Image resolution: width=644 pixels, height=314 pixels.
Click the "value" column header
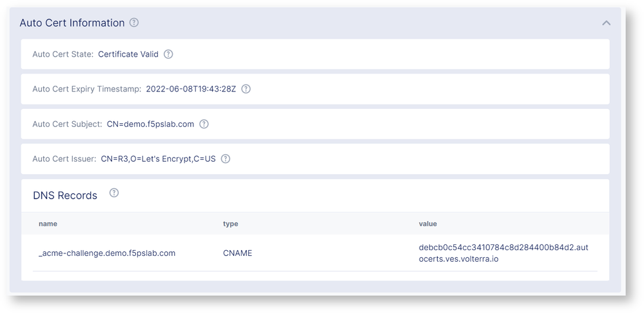[427, 224]
